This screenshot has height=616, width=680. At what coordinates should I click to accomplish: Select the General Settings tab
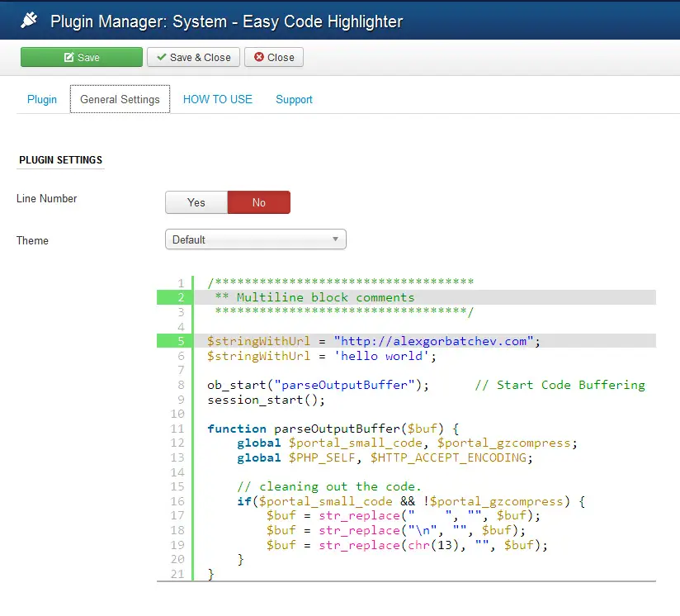(120, 99)
